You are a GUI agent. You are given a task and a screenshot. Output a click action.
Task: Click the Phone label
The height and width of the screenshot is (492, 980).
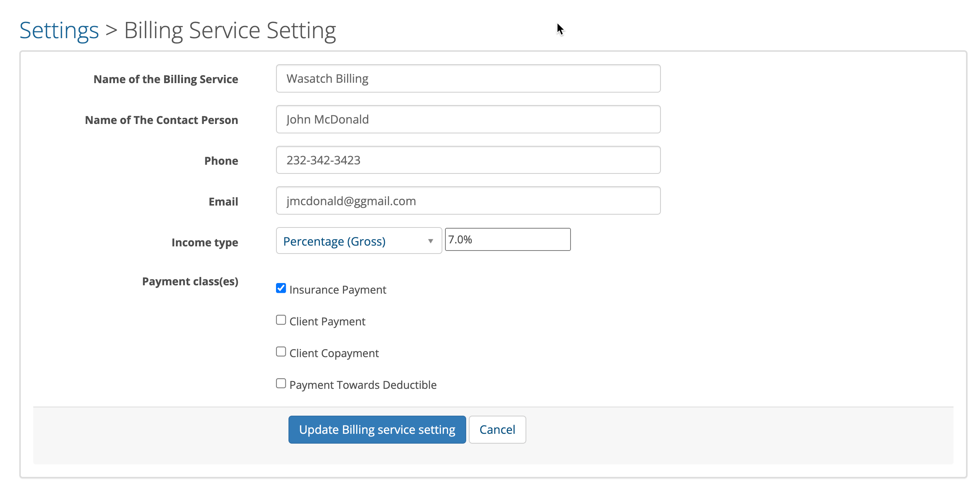pyautogui.click(x=221, y=161)
